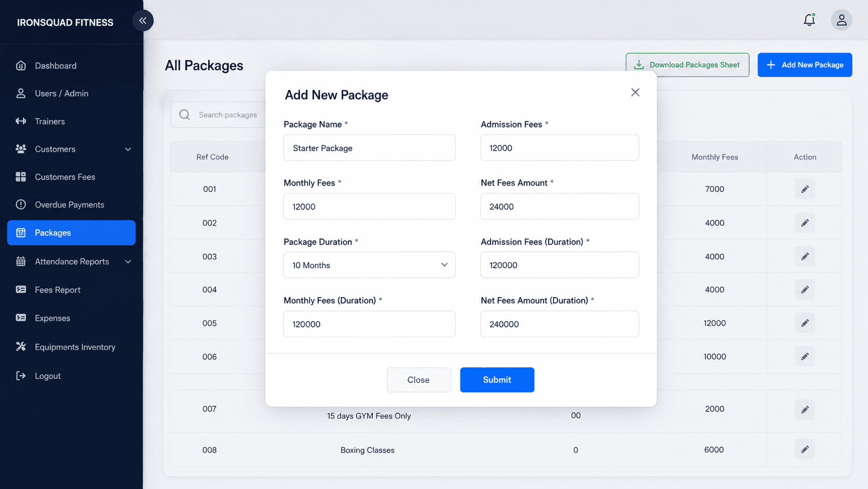Collapse the sidebar with double-chevron button
The image size is (868, 489).
(x=143, y=20)
